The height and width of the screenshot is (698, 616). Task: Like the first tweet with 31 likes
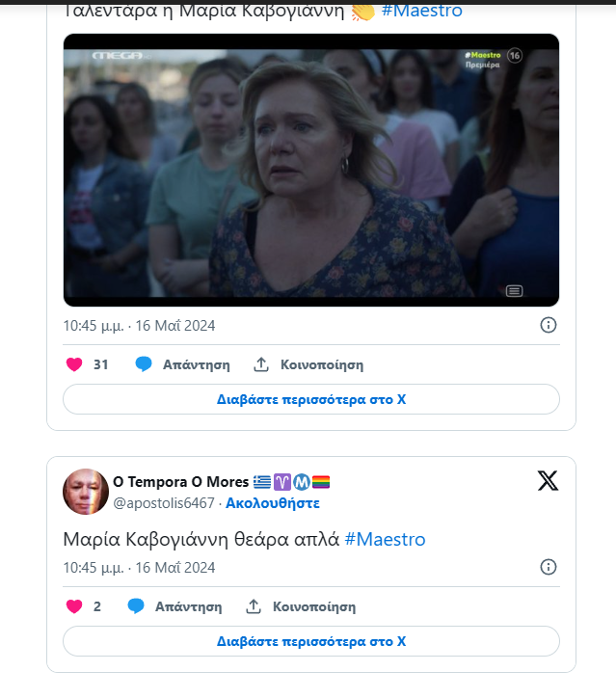74,364
